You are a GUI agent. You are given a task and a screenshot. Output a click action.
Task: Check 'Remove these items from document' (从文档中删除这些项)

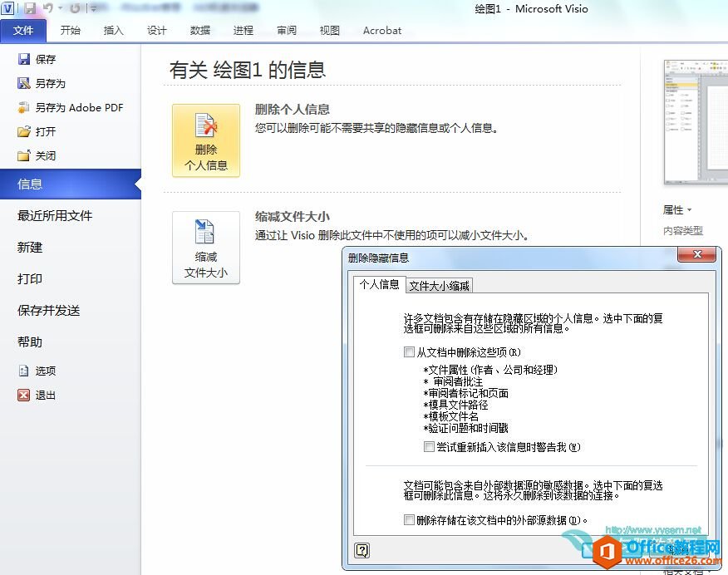coord(409,351)
